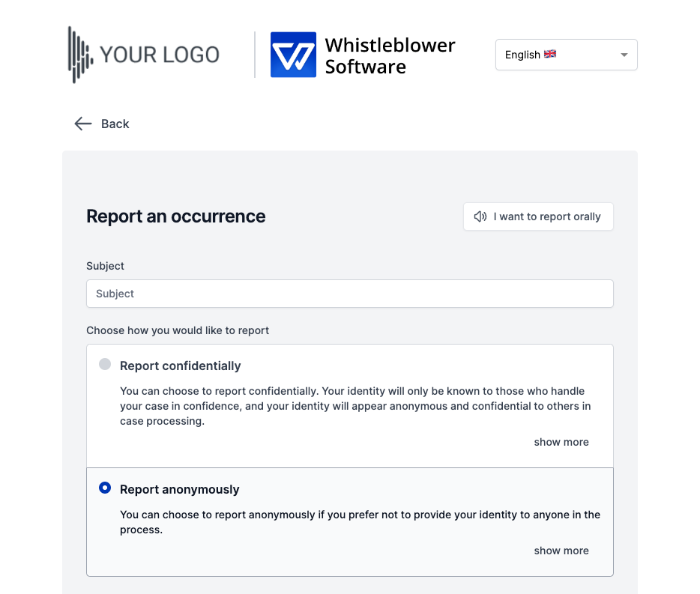Go back using the Back link
The width and height of the screenshot is (700, 594).
click(102, 124)
